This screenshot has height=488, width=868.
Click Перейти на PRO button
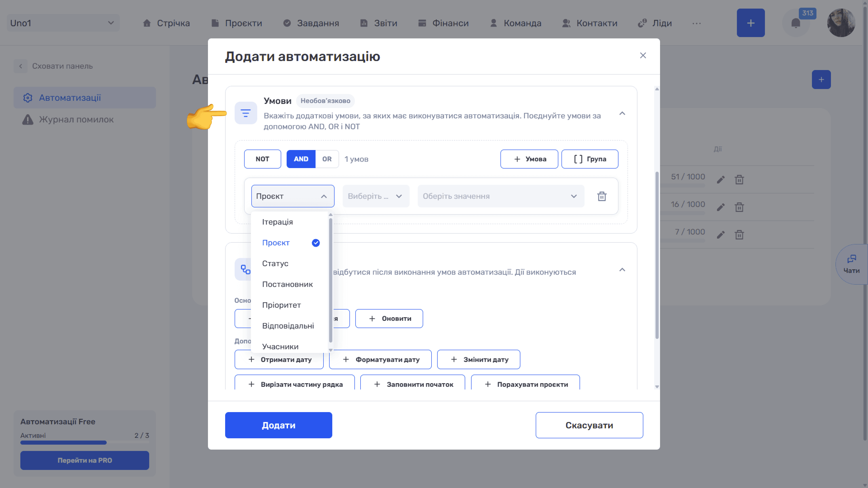85,460
